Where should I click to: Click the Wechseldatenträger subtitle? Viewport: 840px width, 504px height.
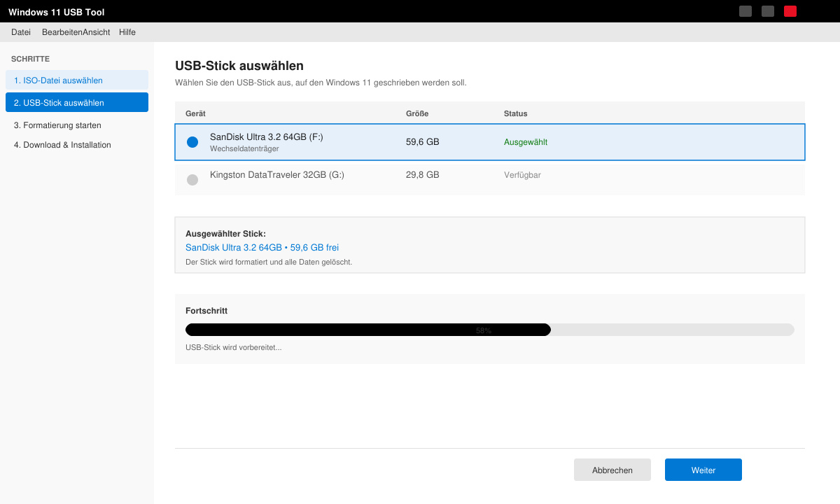click(244, 149)
